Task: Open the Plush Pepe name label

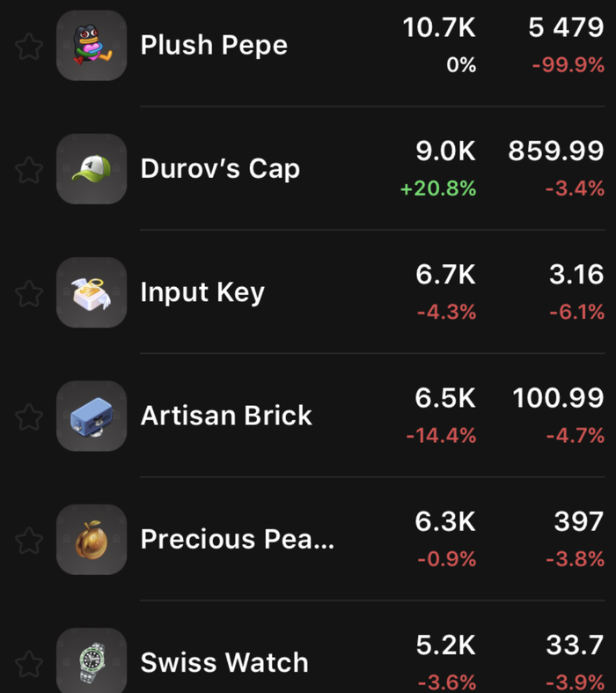Action: [x=214, y=46]
